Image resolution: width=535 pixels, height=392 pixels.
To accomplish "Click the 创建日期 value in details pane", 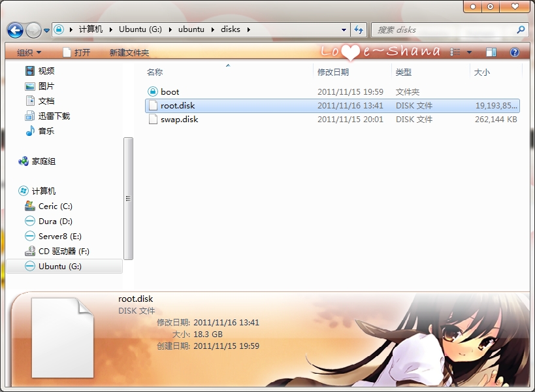I will coord(226,346).
